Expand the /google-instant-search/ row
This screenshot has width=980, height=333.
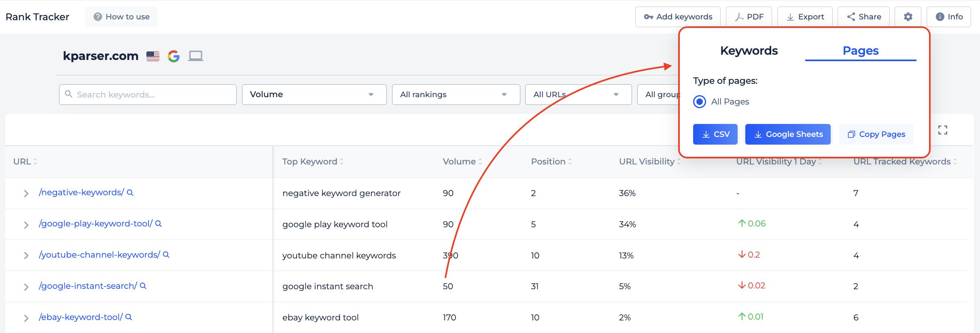26,287
